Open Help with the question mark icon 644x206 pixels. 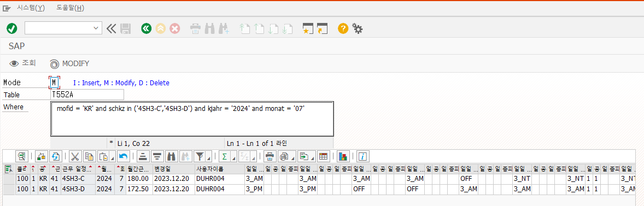pos(343,28)
